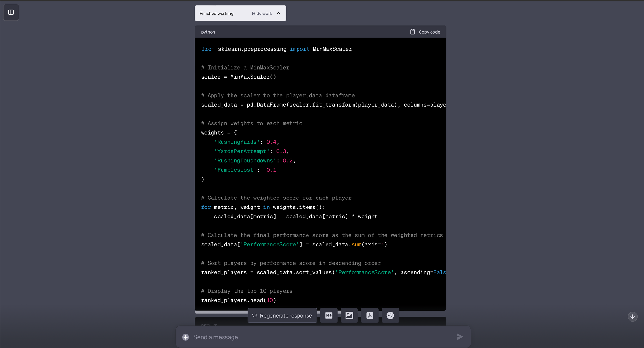
Task: Click the python language label
Action: (208, 32)
